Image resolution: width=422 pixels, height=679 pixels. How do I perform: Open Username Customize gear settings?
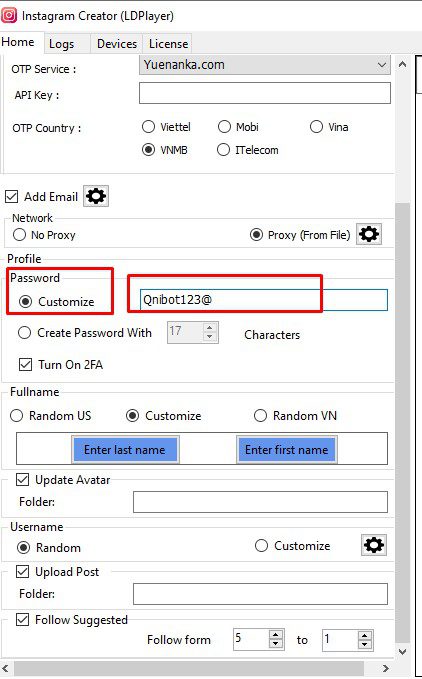coord(374,545)
